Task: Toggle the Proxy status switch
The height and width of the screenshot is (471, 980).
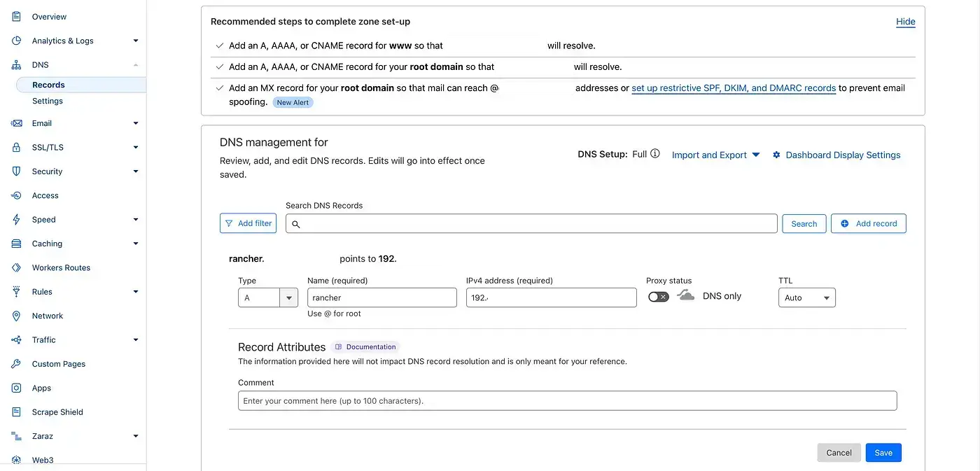Action: (x=658, y=297)
